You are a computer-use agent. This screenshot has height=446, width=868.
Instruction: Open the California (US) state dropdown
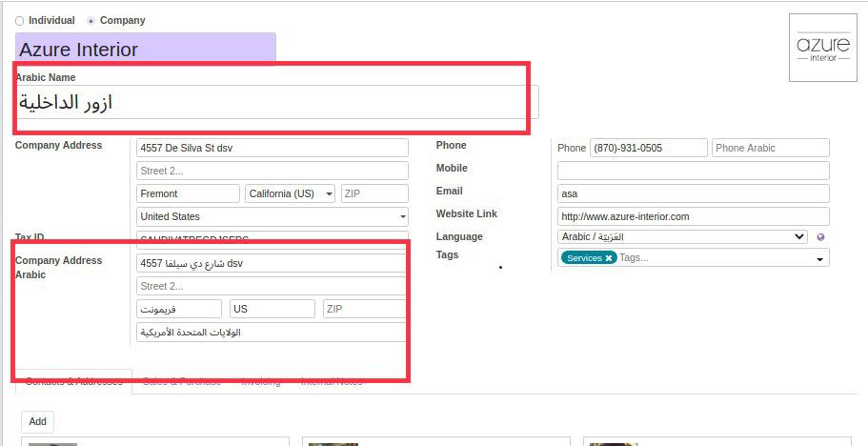(290, 193)
